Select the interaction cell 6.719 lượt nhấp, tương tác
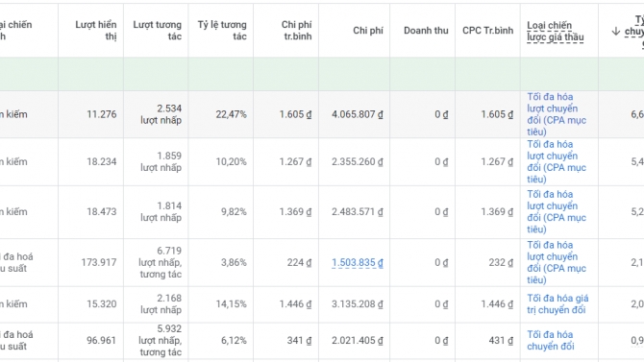The image size is (644, 362). pyautogui.click(x=161, y=262)
